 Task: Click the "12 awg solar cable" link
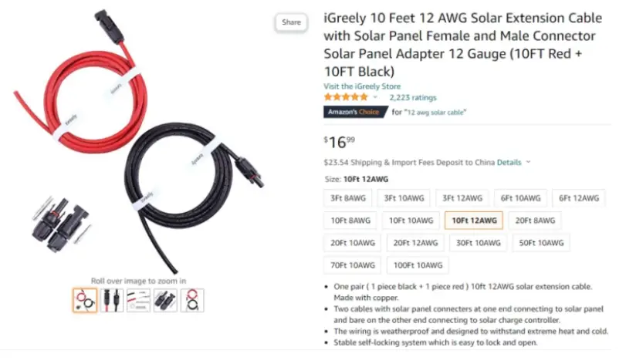435,113
